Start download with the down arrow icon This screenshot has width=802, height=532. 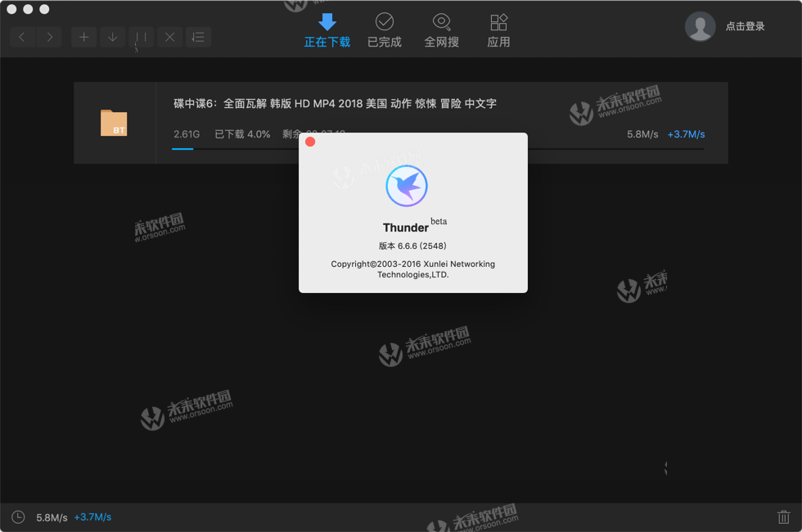pos(113,37)
